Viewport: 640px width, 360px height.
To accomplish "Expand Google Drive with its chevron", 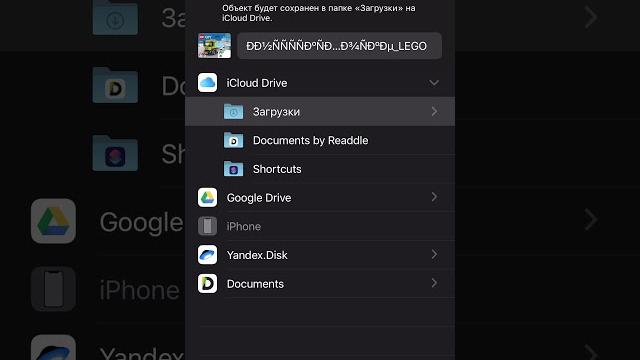I will pos(434,197).
